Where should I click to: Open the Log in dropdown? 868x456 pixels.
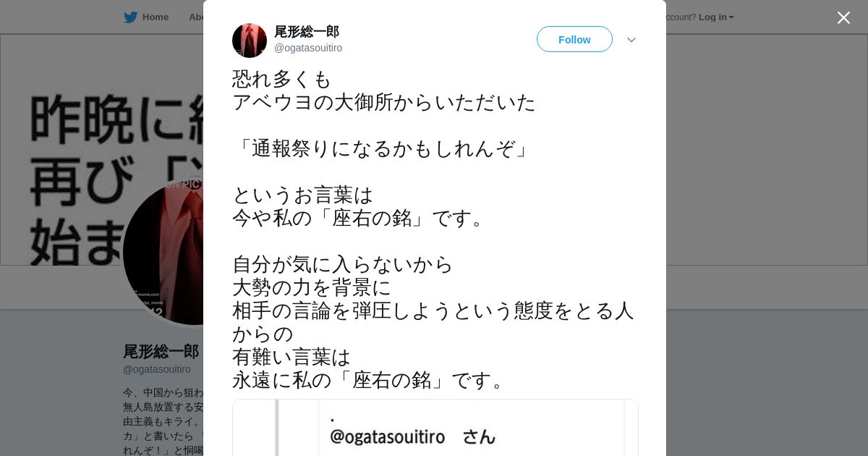click(716, 17)
